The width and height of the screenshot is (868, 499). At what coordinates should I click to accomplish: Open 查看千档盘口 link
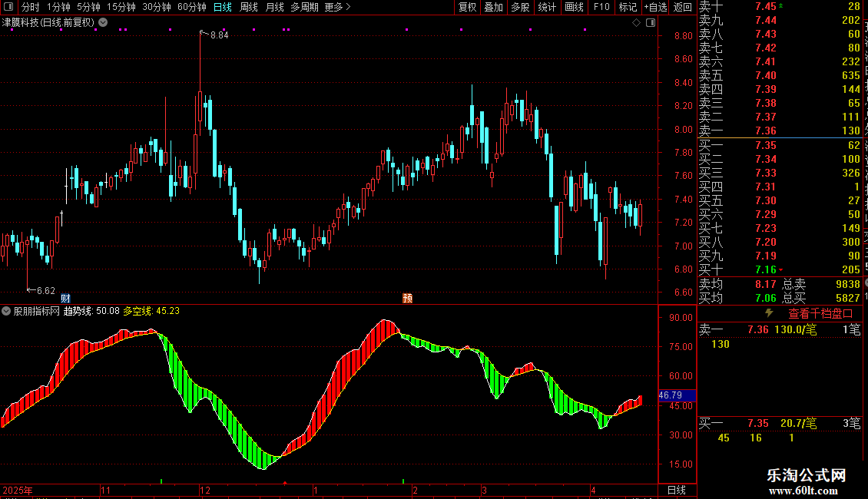(x=820, y=314)
